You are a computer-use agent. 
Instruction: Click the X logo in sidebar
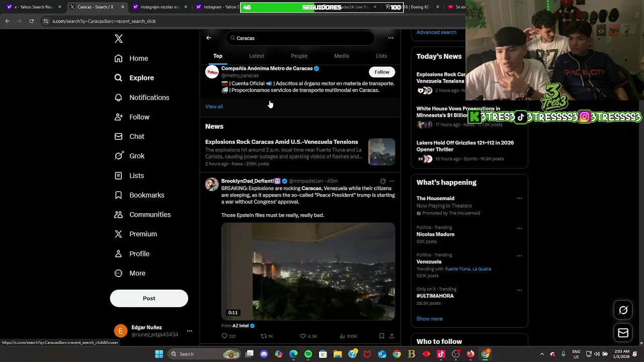point(119,39)
